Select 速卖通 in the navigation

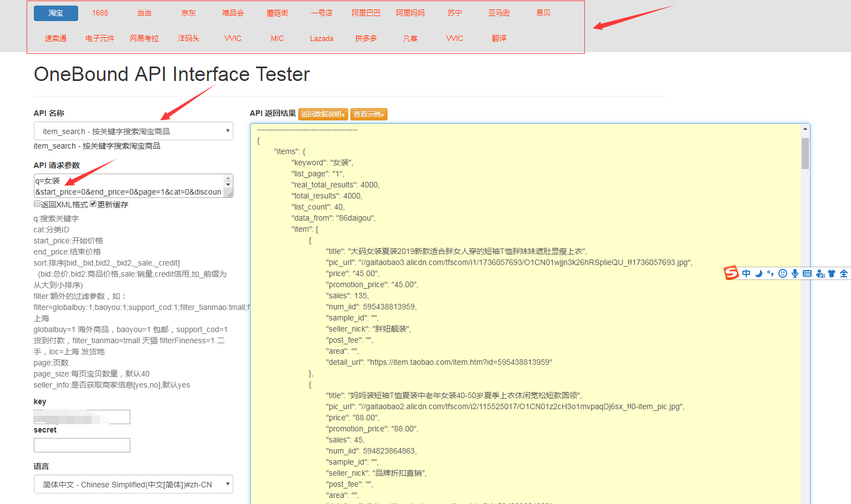[x=56, y=38]
